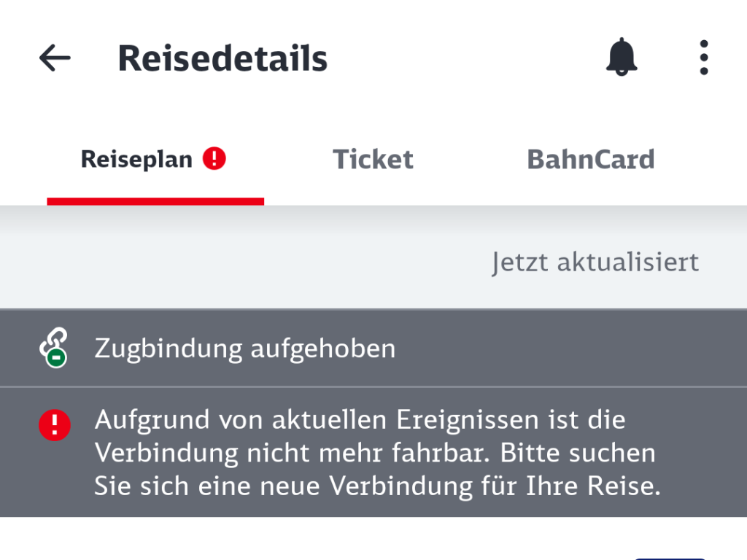Image resolution: width=747 pixels, height=560 pixels.
Task: Open notifications via the bell icon
Action: (622, 57)
